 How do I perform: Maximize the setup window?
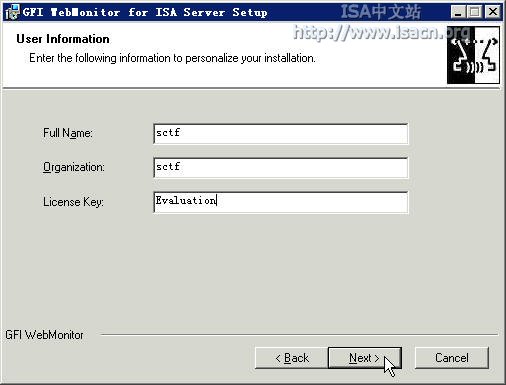pyautogui.click(x=474, y=12)
